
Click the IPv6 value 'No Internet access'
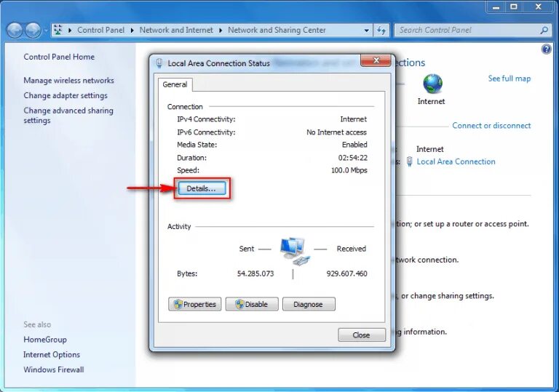tap(336, 132)
